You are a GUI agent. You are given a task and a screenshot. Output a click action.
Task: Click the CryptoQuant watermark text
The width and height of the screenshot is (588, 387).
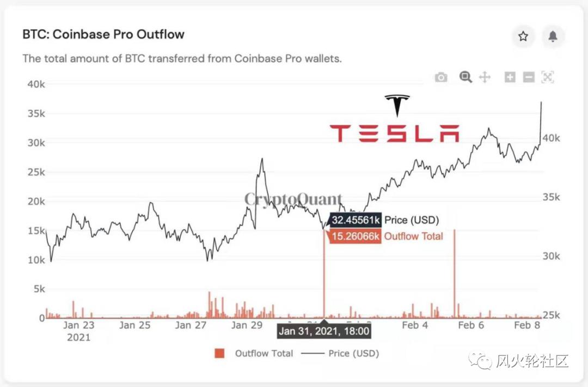pyautogui.click(x=293, y=199)
